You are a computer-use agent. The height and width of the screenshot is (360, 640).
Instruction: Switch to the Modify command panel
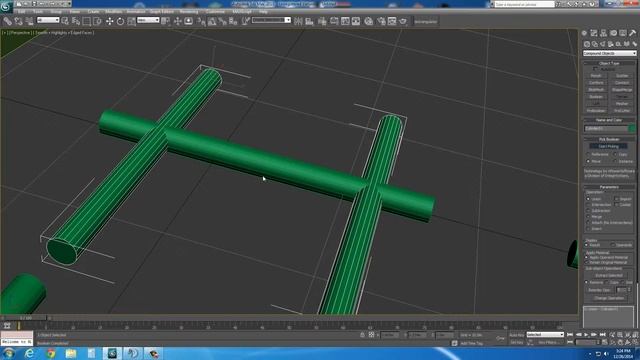click(594, 33)
